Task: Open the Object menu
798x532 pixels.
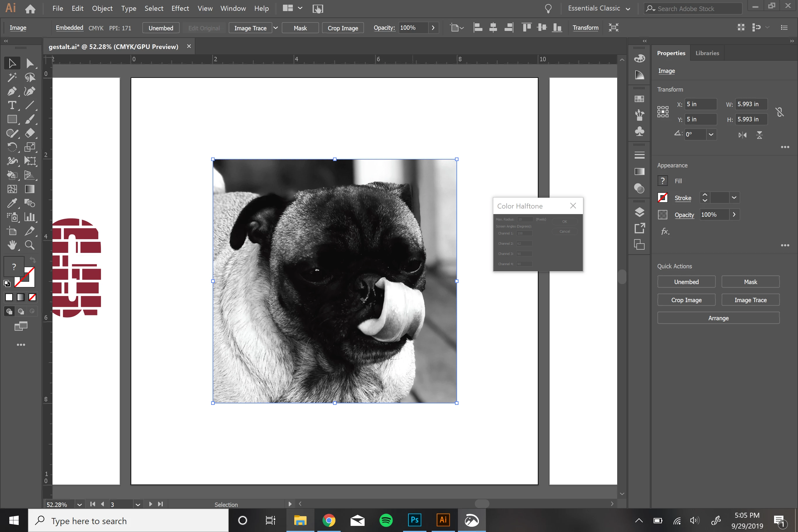Action: (102, 8)
